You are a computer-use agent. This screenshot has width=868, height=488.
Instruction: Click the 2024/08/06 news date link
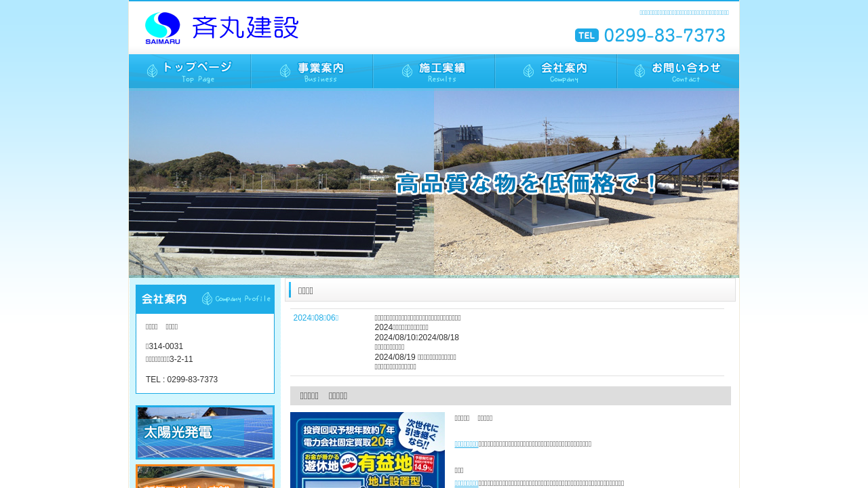[315, 318]
